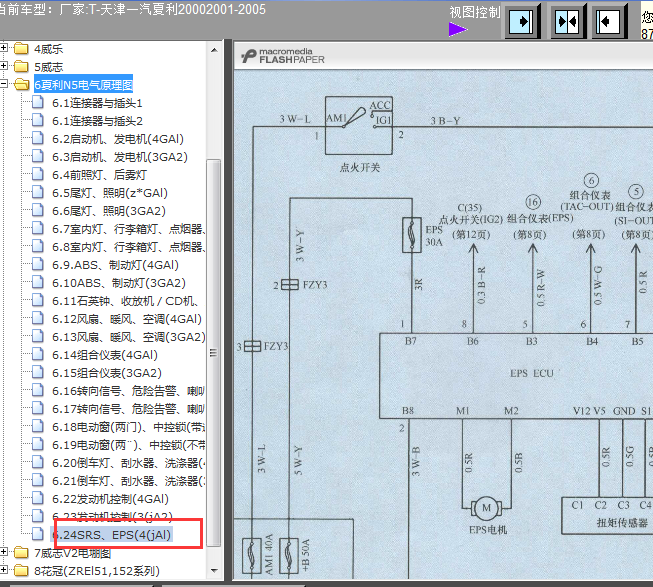Click the view control center-converge arrows button

point(568,21)
